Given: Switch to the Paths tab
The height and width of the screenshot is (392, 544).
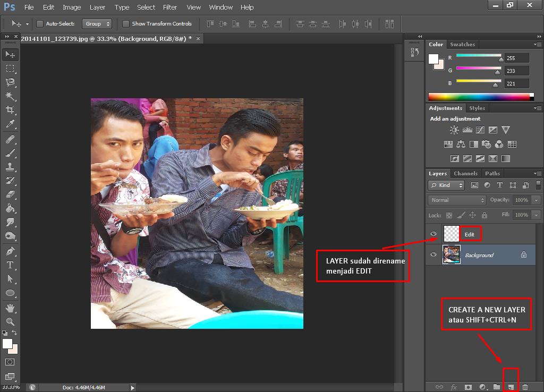Looking at the screenshot, I should pyautogui.click(x=492, y=174).
